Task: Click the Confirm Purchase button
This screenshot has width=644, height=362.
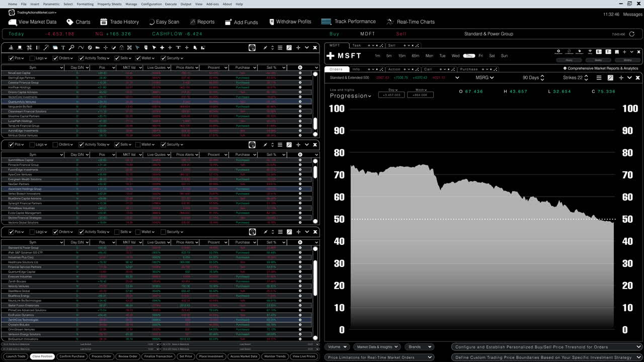Action: click(x=71, y=356)
